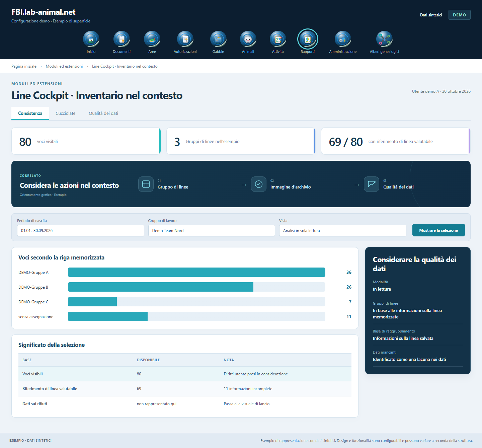Open the Attività icon
The width and height of the screenshot is (482, 448).
click(278, 39)
